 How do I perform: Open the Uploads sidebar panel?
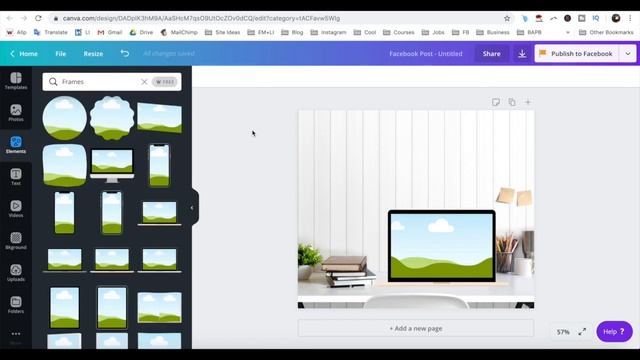point(16,273)
